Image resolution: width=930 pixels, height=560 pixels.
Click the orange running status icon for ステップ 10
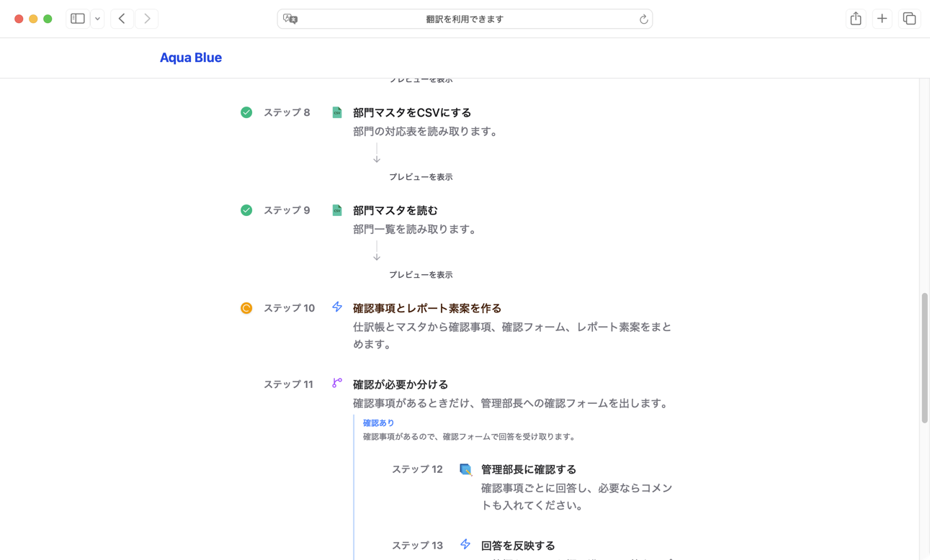point(246,308)
